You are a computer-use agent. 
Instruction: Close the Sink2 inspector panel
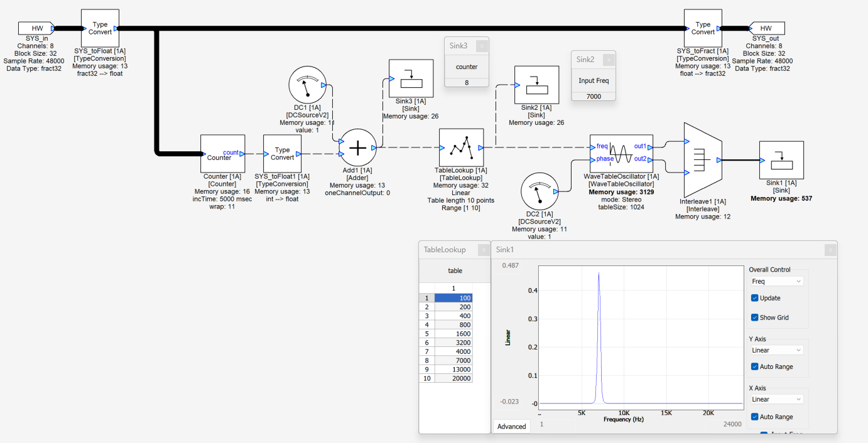tap(608, 60)
